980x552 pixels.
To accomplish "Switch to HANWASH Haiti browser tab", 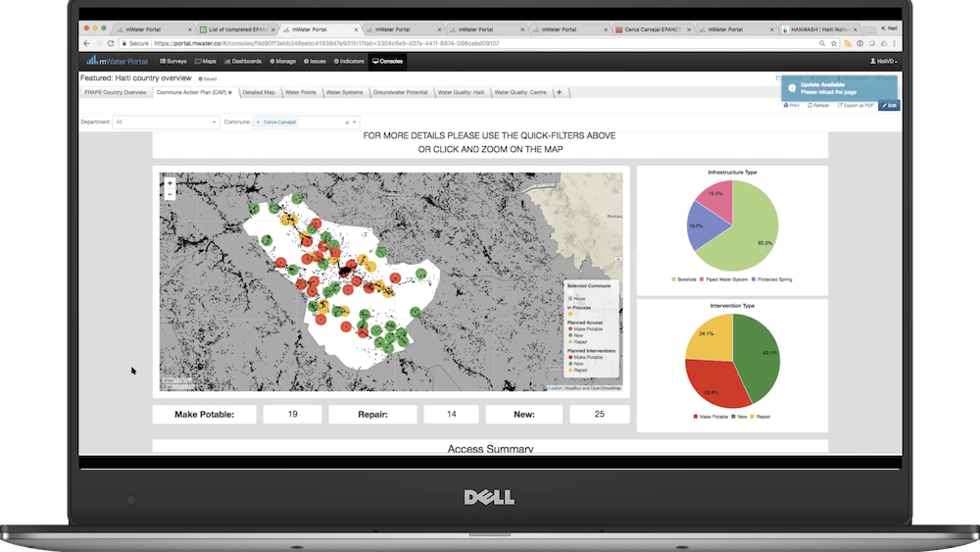I will (818, 29).
